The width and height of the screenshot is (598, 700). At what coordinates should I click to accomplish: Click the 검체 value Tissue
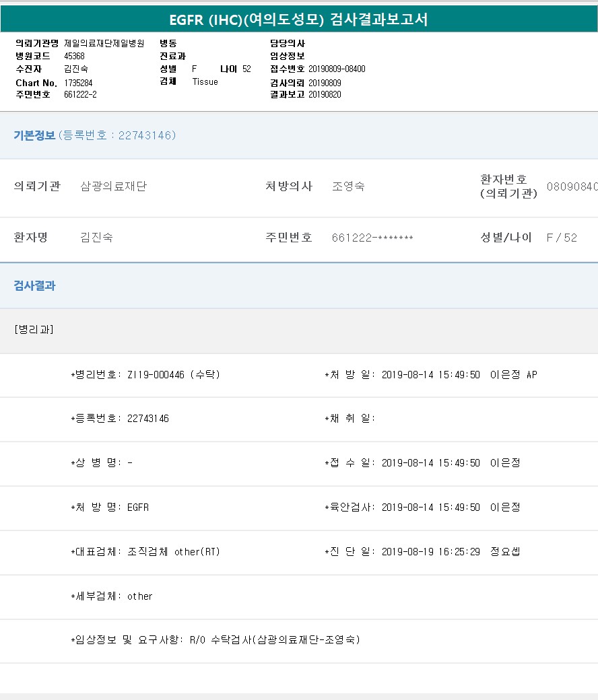[205, 81]
